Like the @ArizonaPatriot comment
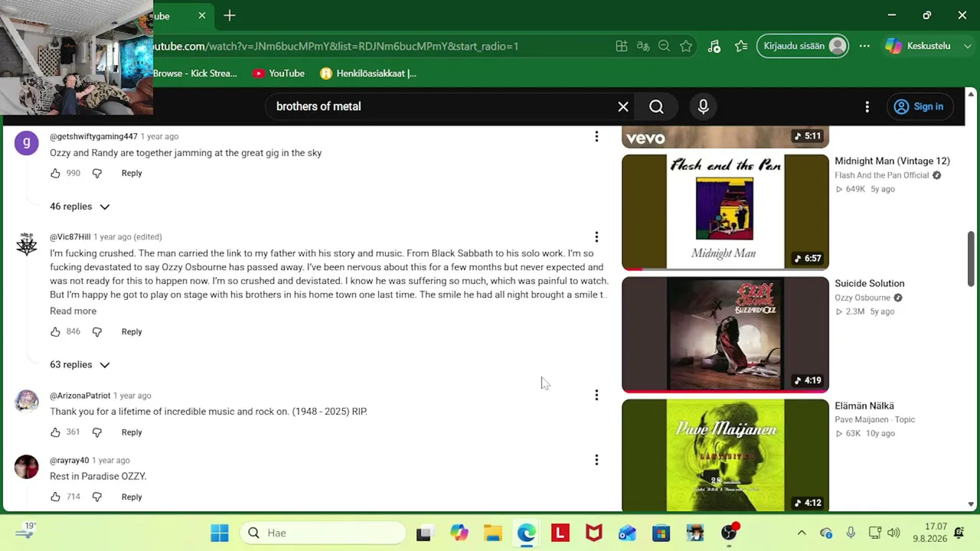This screenshot has height=551, width=980. coord(55,432)
